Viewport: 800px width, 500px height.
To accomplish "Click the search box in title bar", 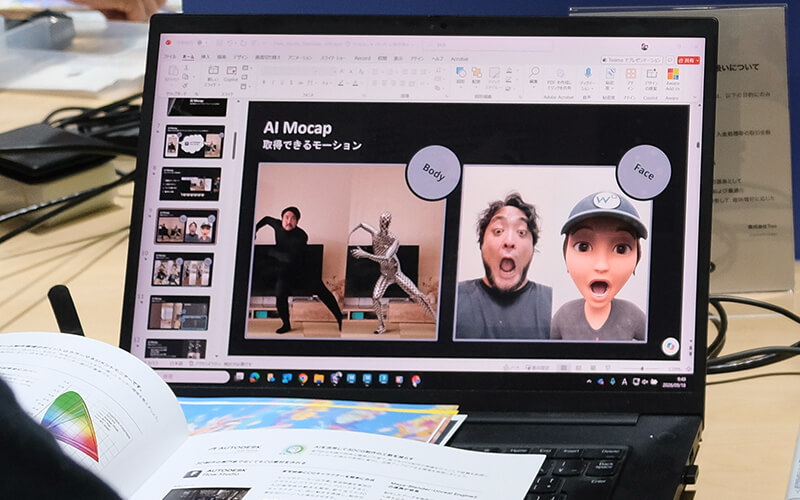I will coord(488,45).
